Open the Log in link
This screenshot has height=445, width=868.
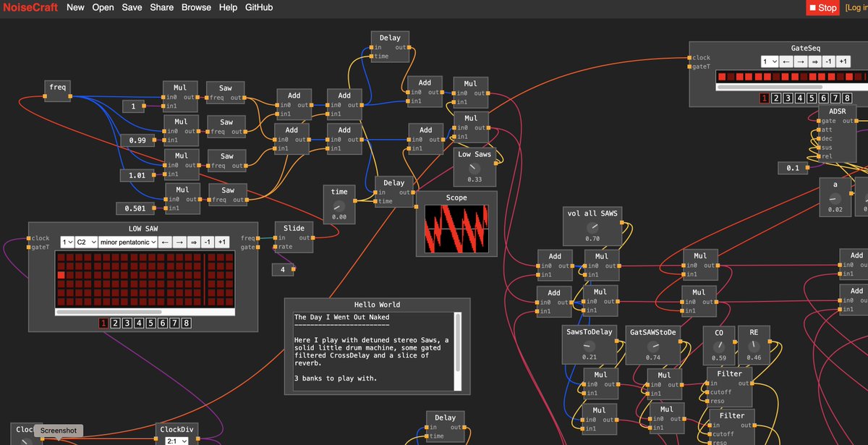point(856,8)
